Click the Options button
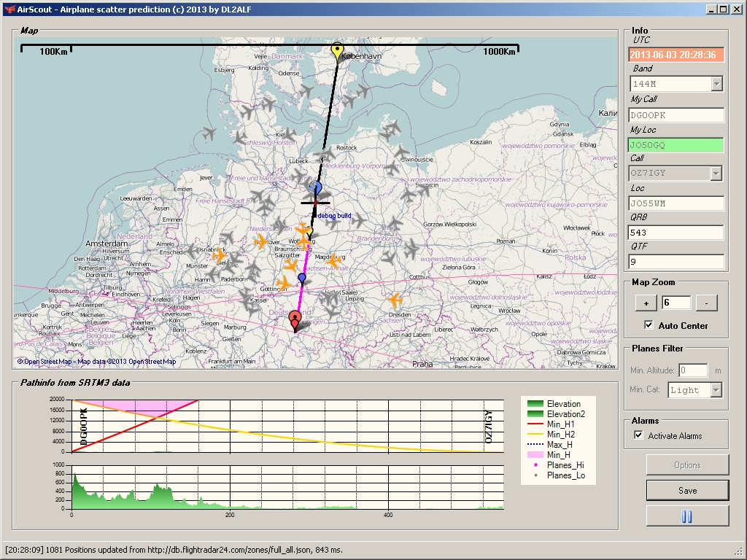Image resolution: width=747 pixels, height=560 pixels. (x=687, y=464)
